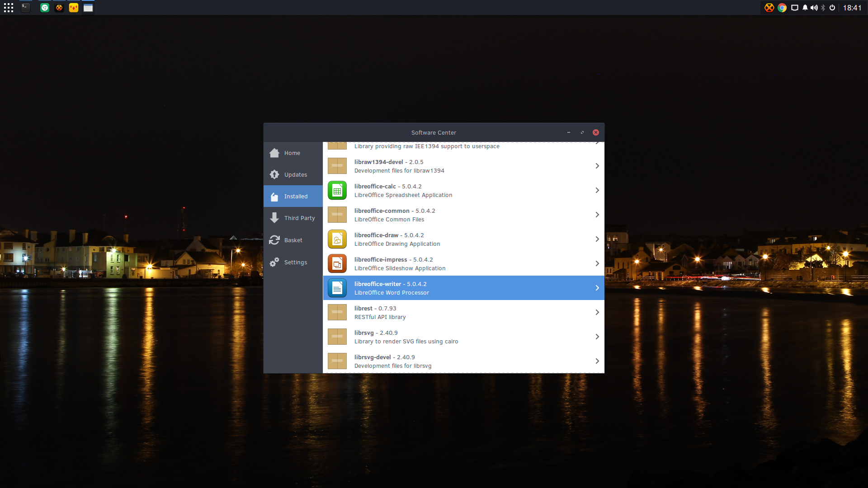Open the network status indicator
This screenshot has height=488, width=868.
795,8
